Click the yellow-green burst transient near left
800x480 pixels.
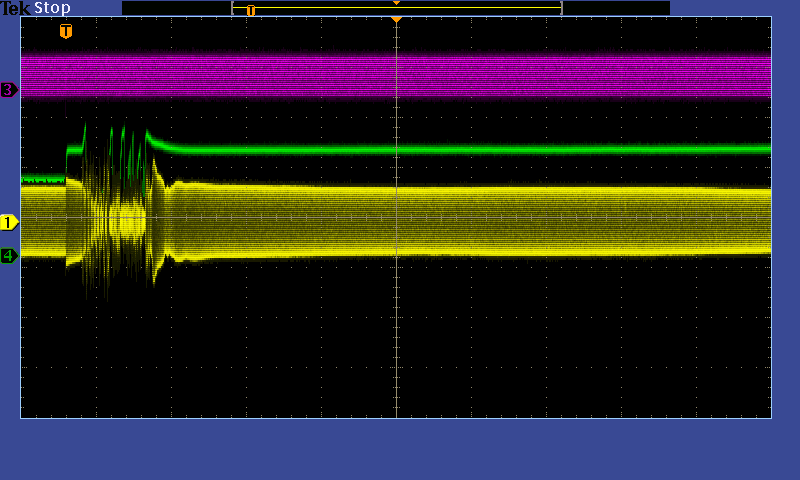coord(115,210)
